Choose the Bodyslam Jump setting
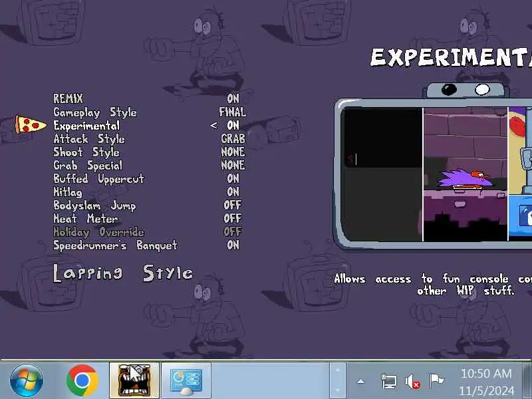532x399 pixels. [x=94, y=205]
